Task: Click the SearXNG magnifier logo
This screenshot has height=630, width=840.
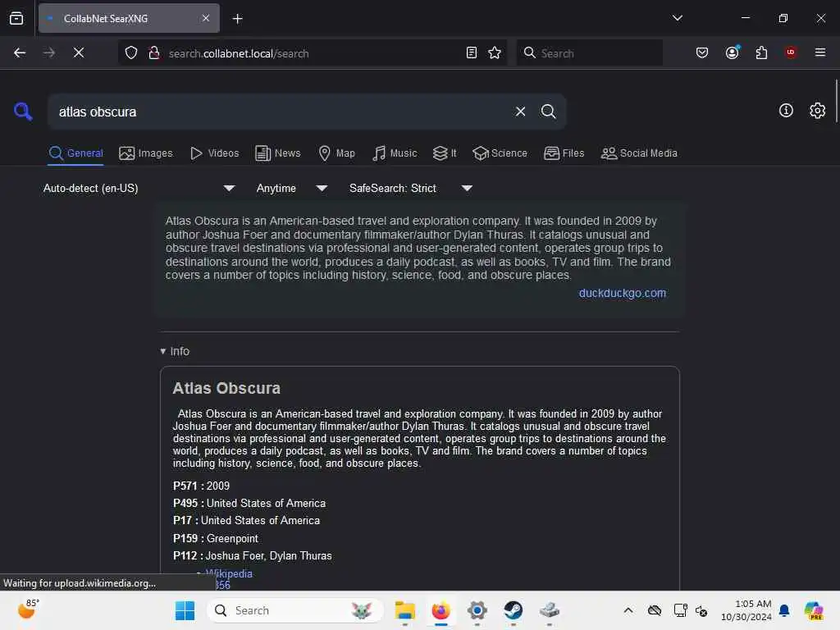Action: click(x=23, y=112)
